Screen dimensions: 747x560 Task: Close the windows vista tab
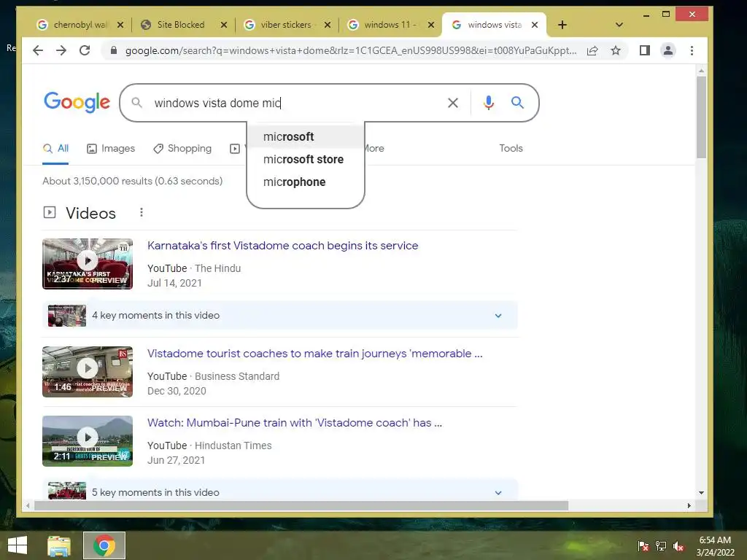[x=535, y=25]
